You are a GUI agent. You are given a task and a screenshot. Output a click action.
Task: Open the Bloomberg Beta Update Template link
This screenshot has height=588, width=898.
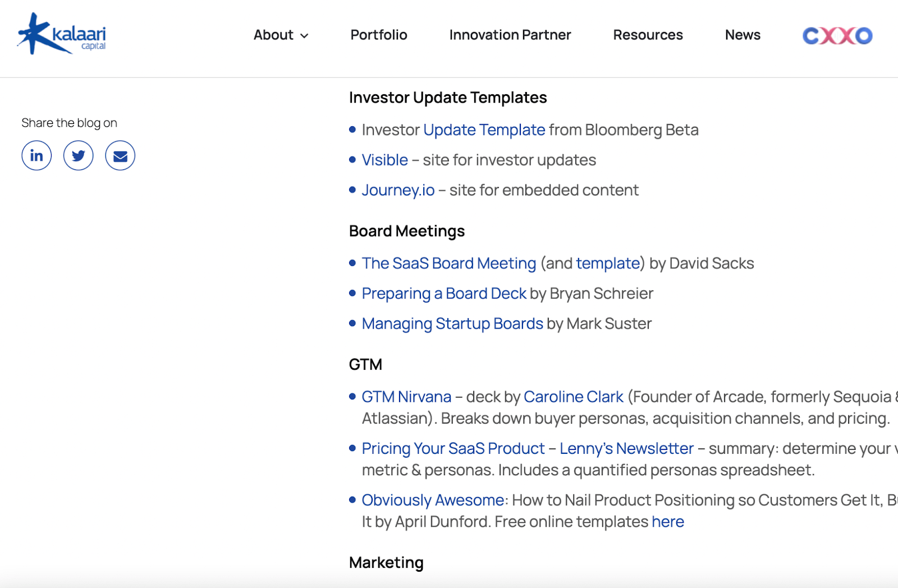[x=484, y=130]
